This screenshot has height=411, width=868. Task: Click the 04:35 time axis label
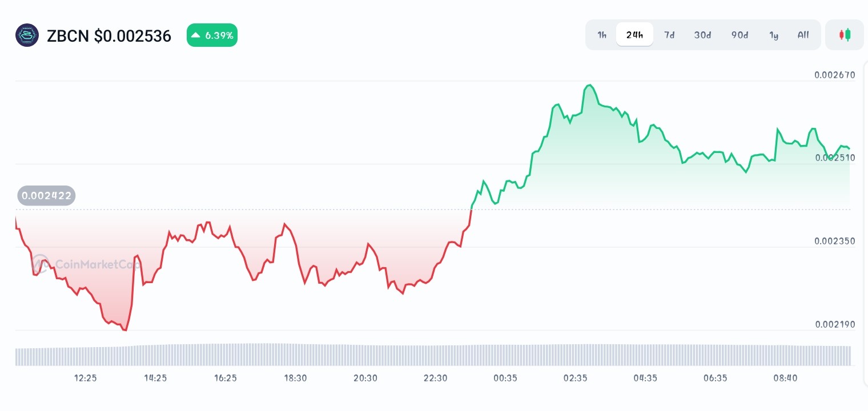[x=645, y=378]
